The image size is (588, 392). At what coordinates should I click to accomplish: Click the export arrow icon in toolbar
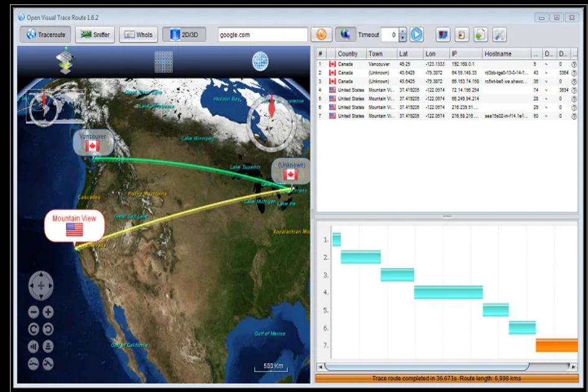click(480, 35)
